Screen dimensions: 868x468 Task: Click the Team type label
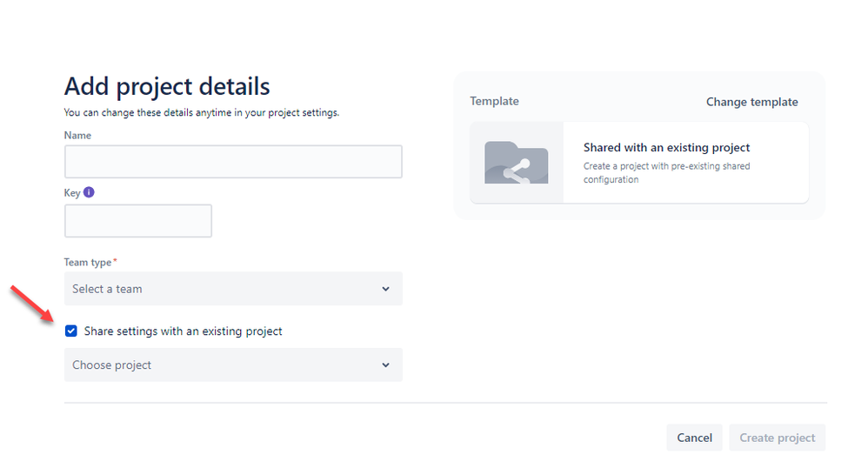(88, 262)
